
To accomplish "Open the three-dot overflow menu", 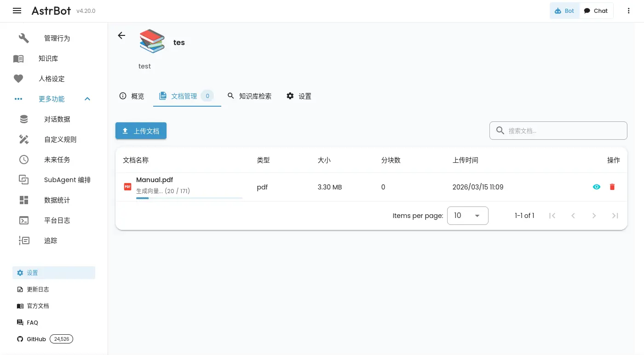I will point(628,11).
